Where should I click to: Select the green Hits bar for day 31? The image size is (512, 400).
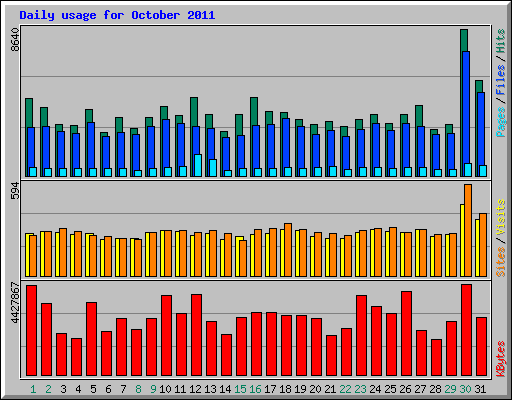tap(479, 86)
